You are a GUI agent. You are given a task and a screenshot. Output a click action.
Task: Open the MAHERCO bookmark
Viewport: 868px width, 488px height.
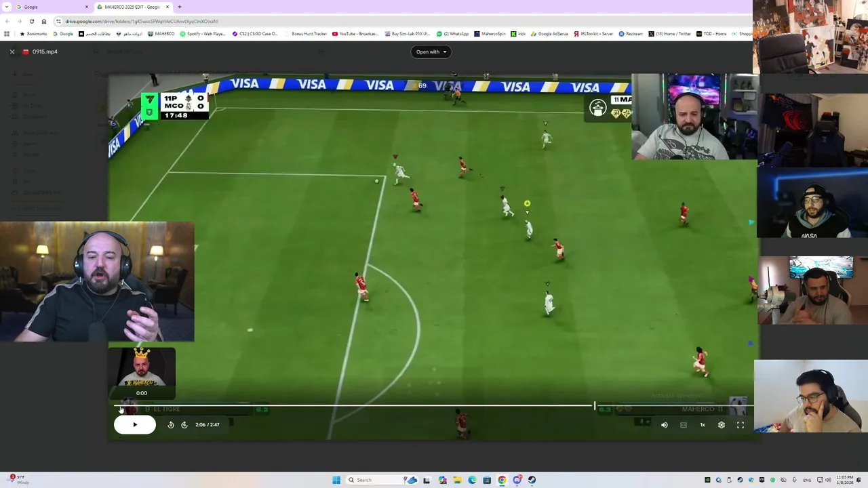[x=160, y=34]
